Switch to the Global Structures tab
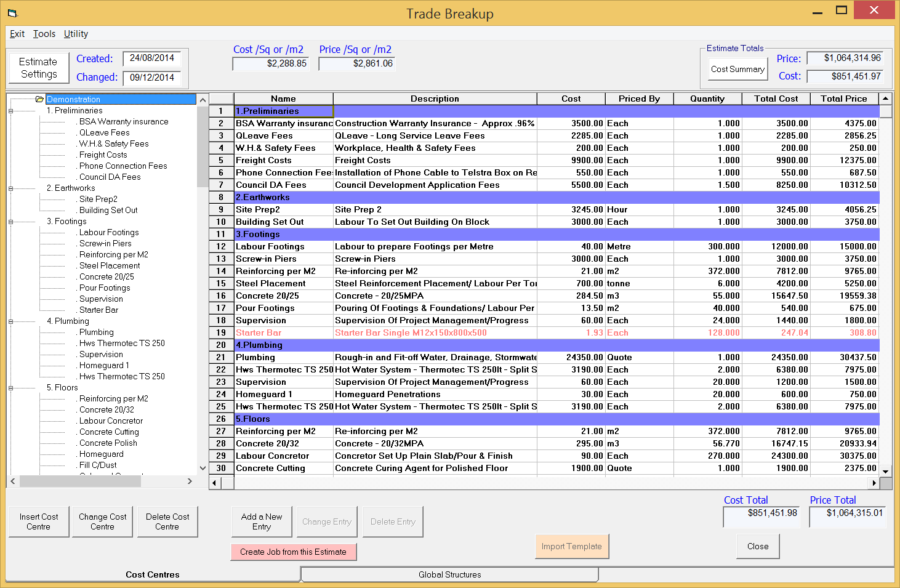The width and height of the screenshot is (900, 588). click(x=450, y=574)
